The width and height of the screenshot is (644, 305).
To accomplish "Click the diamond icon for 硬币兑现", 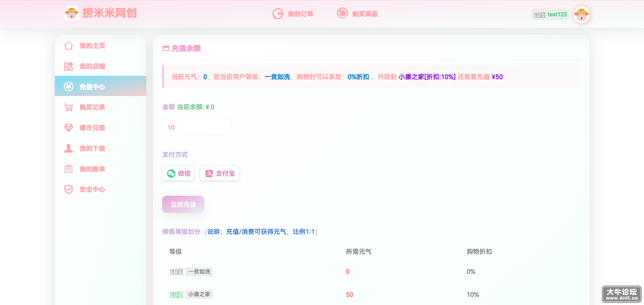I will tap(69, 128).
